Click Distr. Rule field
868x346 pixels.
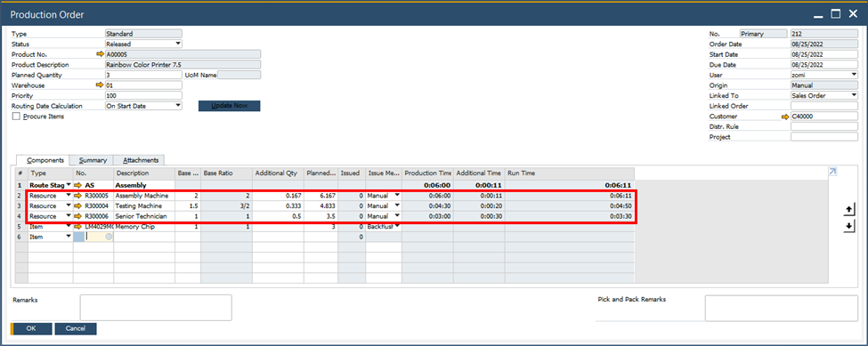pos(824,126)
